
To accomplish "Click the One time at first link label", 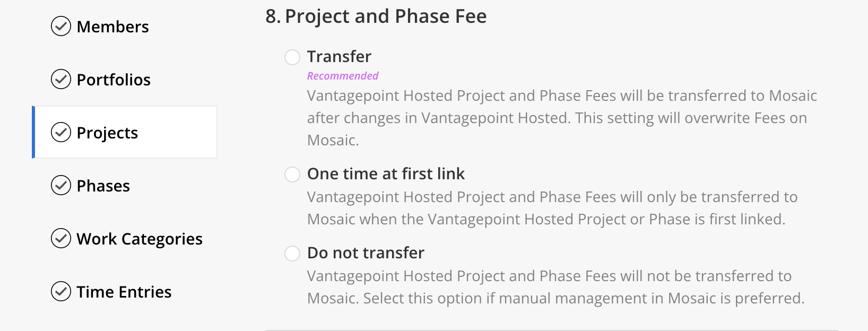I will 386,173.
